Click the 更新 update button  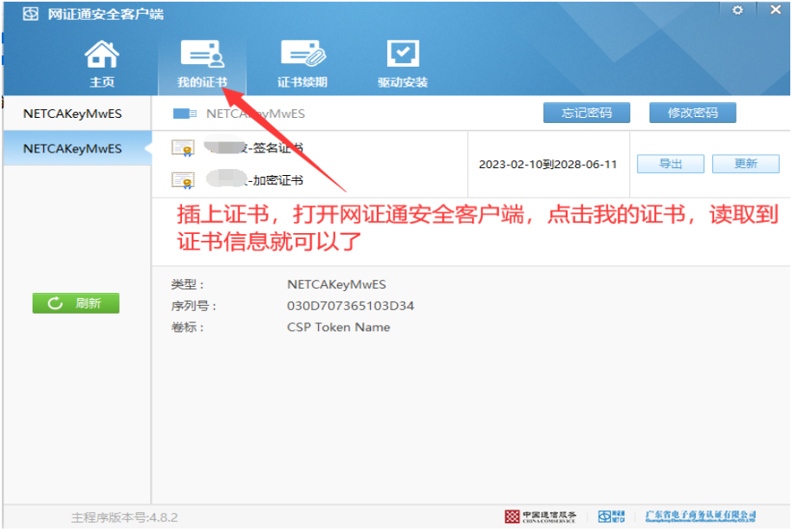pyautogui.click(x=745, y=164)
